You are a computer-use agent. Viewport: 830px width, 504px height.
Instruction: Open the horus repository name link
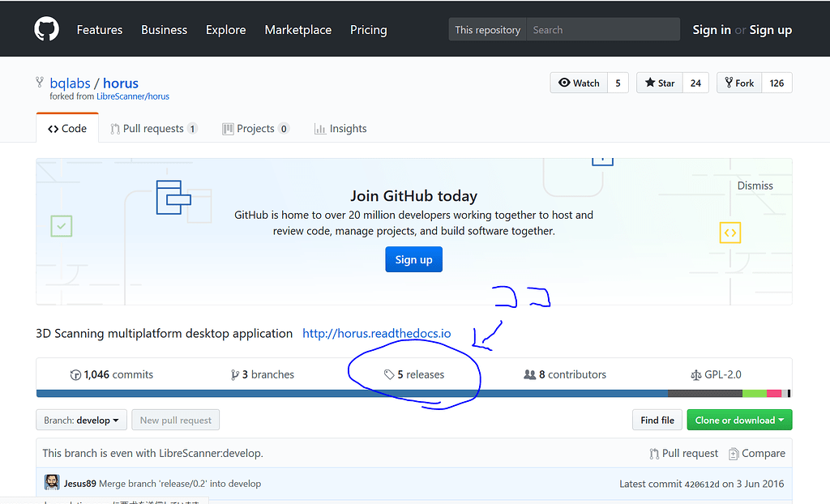point(121,83)
